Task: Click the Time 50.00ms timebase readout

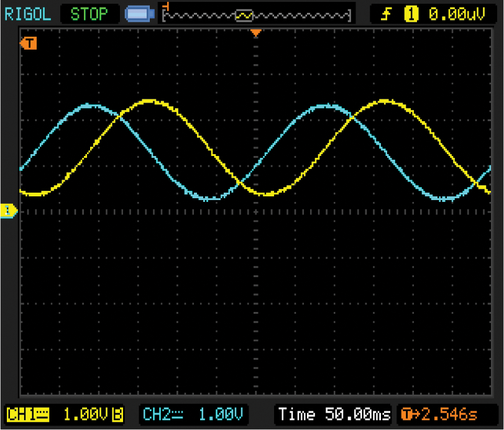Action: (334, 414)
